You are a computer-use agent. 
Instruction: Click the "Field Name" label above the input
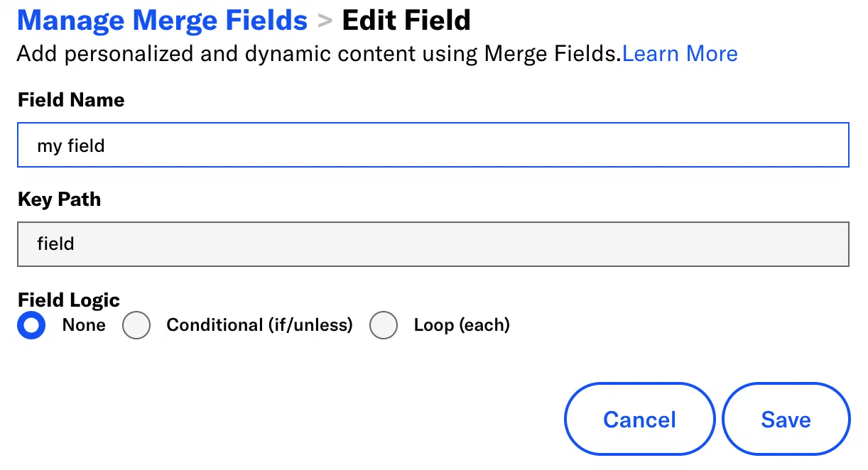pyautogui.click(x=71, y=100)
